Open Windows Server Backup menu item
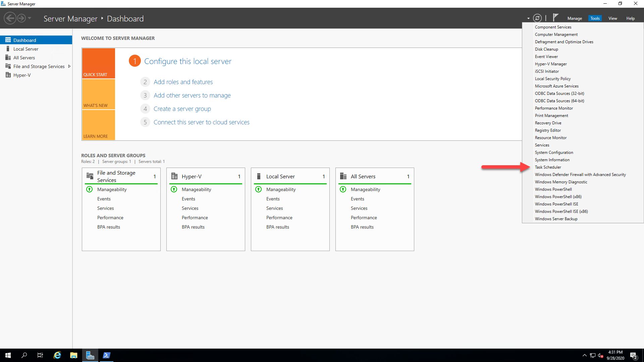644x362 pixels. (583, 219)
